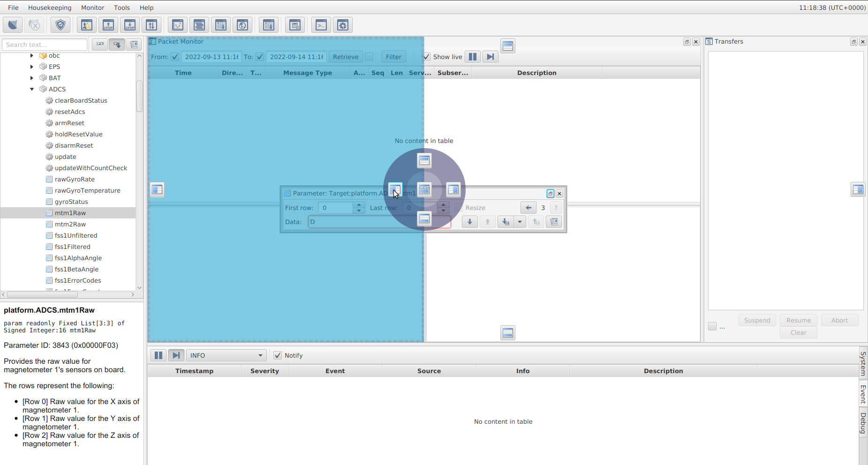Image resolution: width=868 pixels, height=465 pixels.
Task: Click the satellite connect icon in toolbar
Action: 13,25
